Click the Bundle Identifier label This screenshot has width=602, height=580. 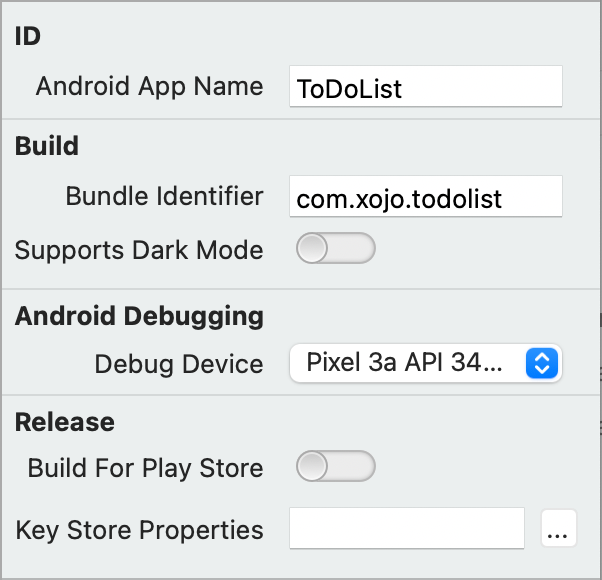pos(164,196)
